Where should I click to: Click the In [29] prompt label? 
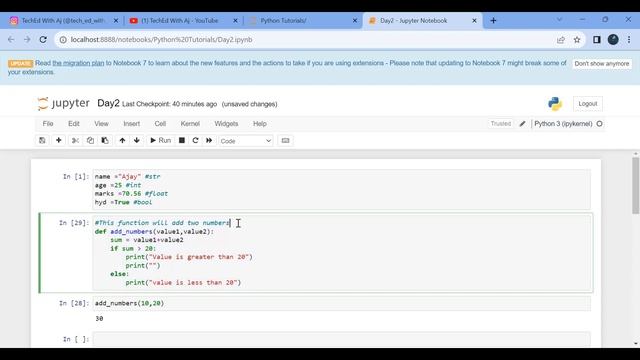(x=74, y=223)
